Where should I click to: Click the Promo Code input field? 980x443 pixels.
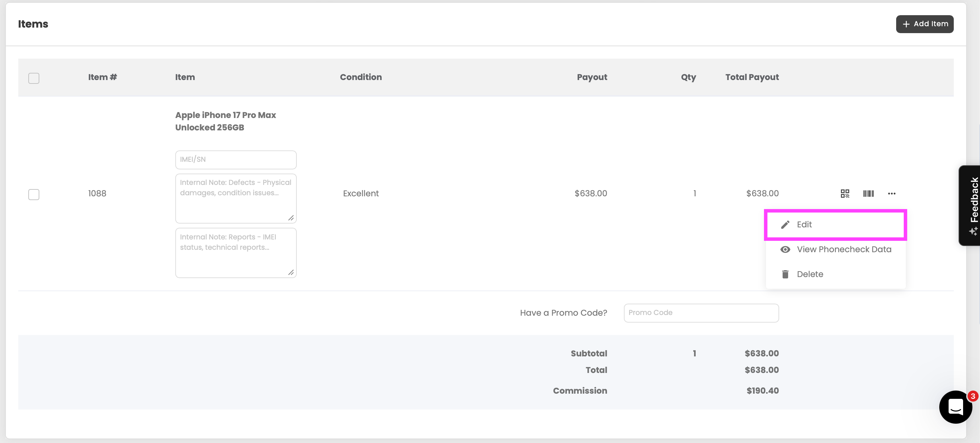(x=701, y=313)
